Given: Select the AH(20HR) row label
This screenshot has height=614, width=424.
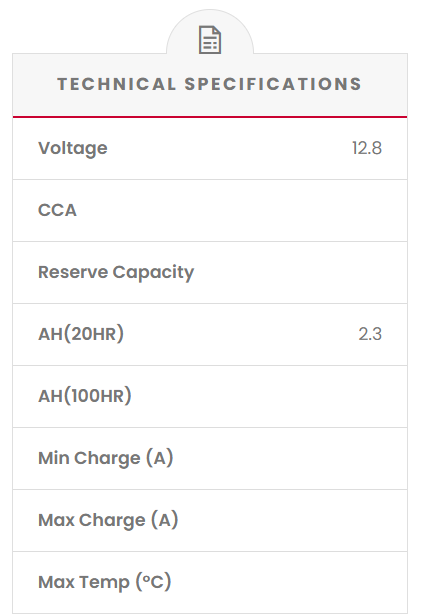Looking at the screenshot, I should click(81, 334).
